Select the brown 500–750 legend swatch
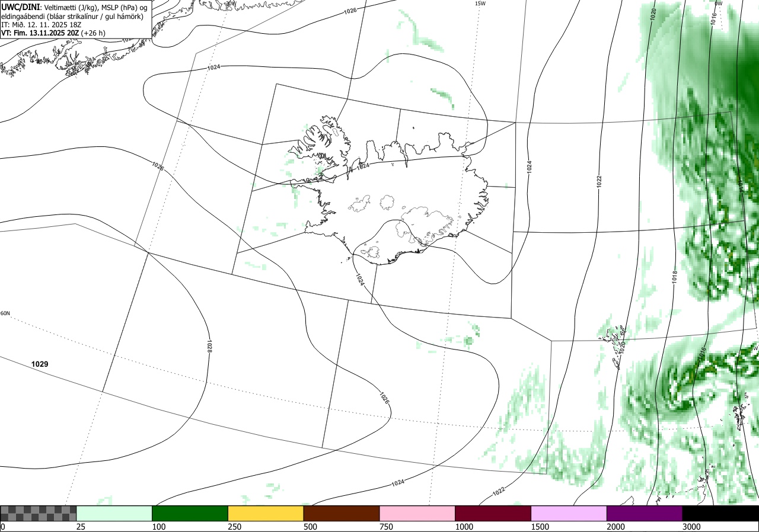This screenshot has width=759, height=532. pyautogui.click(x=342, y=513)
